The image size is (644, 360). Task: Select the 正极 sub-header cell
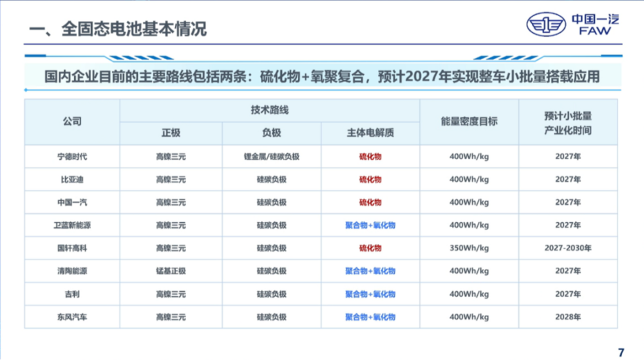tap(171, 133)
